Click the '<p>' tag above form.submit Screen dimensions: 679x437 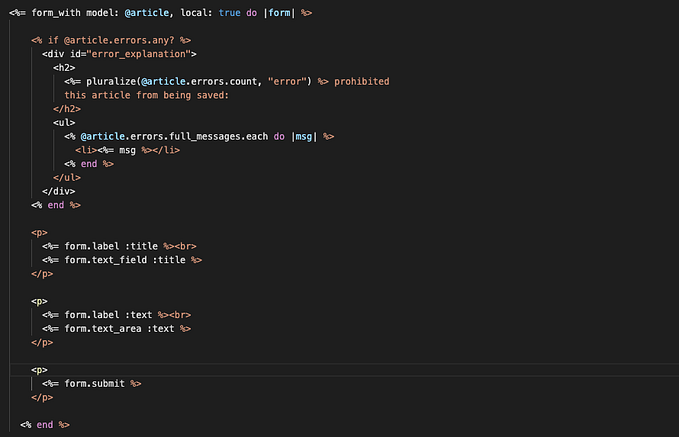[x=39, y=370]
